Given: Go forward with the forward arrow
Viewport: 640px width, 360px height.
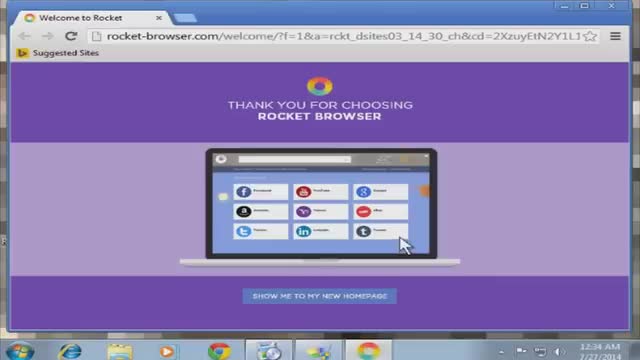Looking at the screenshot, I should [48, 36].
